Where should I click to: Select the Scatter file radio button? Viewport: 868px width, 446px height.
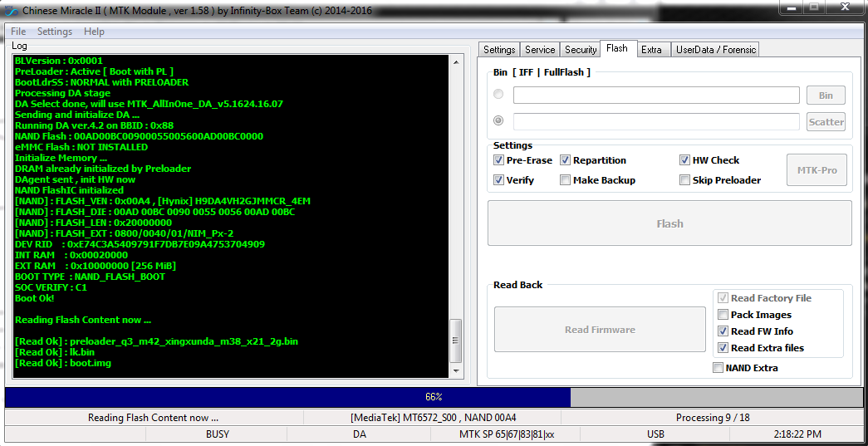pos(498,120)
